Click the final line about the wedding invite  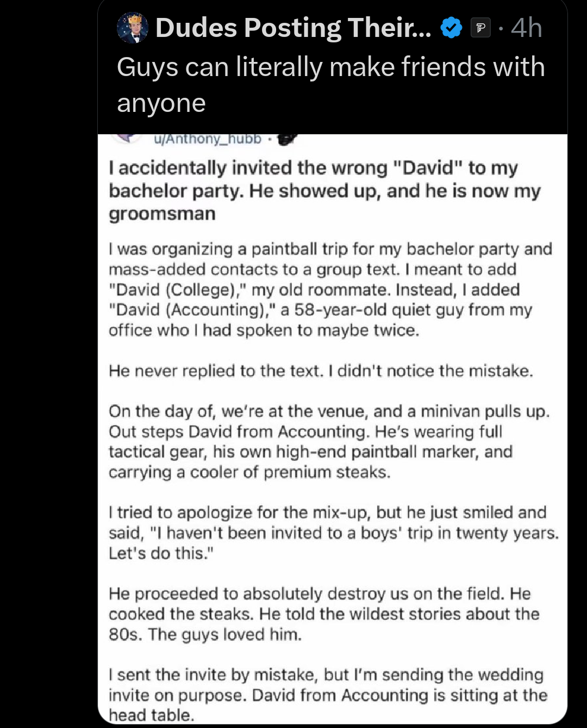click(x=326, y=694)
